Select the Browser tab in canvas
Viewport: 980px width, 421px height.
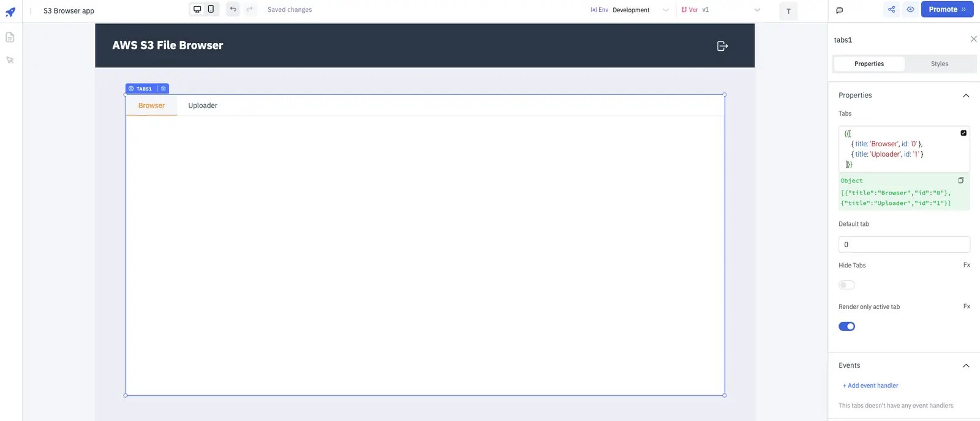click(151, 105)
